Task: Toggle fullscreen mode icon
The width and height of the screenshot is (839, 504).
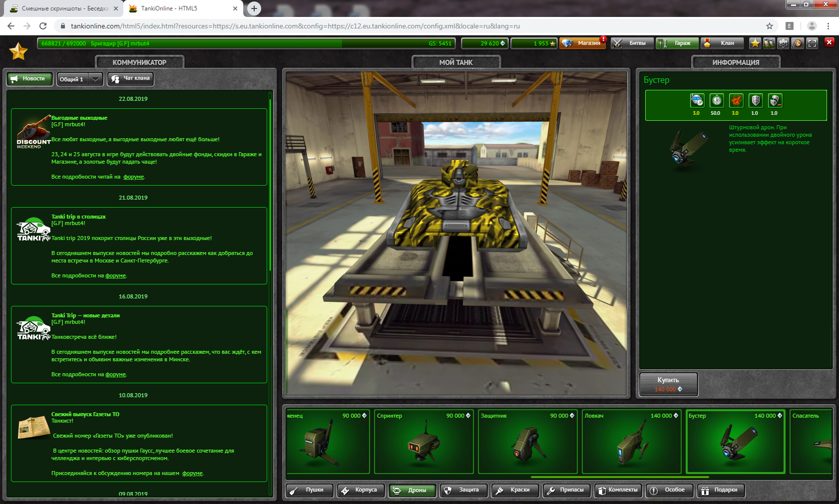Action: coord(812,43)
